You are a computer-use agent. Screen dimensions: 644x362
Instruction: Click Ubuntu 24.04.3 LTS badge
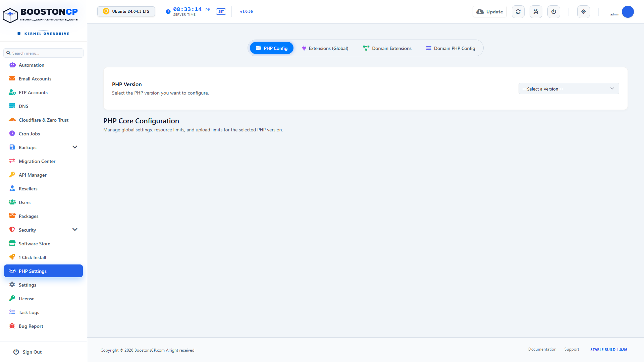(x=126, y=11)
